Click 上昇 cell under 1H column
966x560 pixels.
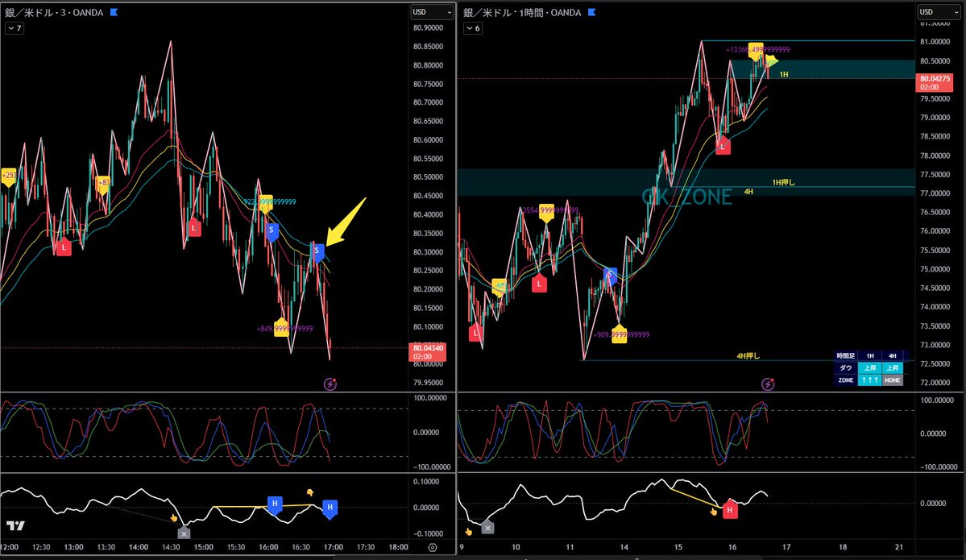point(870,367)
